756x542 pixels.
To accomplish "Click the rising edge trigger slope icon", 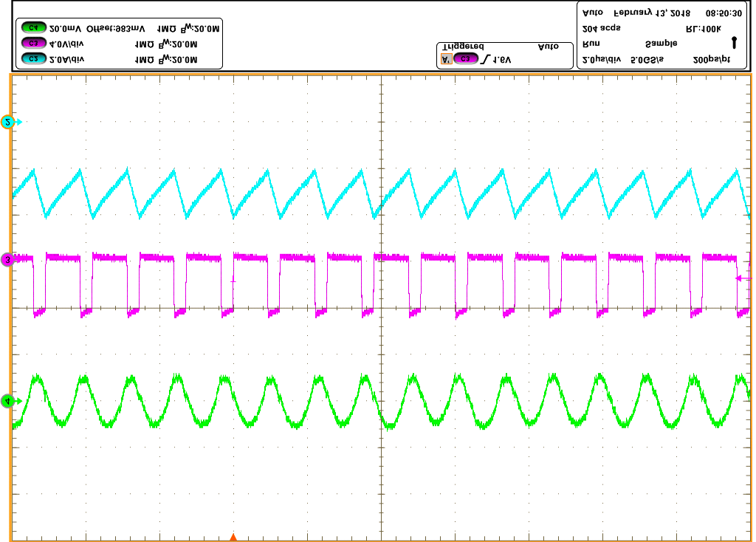I will pos(484,59).
